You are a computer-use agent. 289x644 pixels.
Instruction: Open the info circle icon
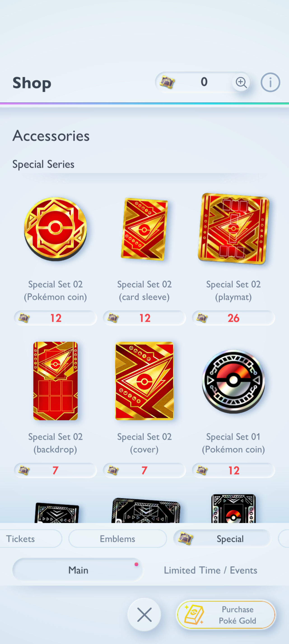[x=270, y=82]
